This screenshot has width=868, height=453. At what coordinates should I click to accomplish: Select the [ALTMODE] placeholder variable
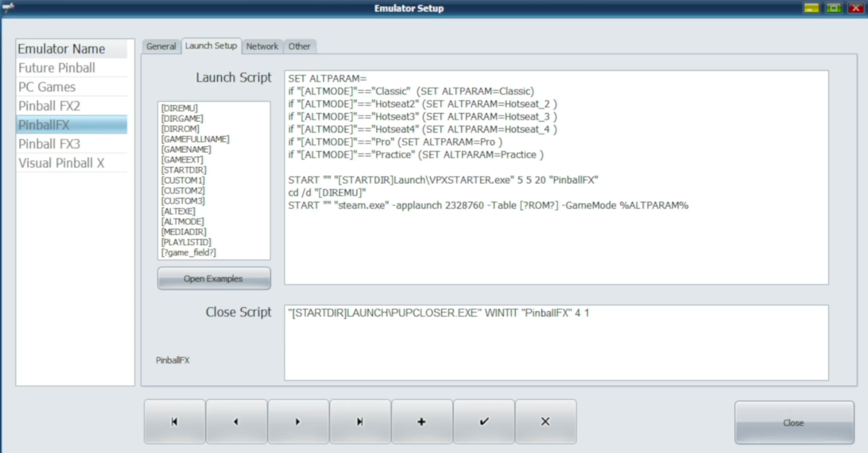(182, 221)
